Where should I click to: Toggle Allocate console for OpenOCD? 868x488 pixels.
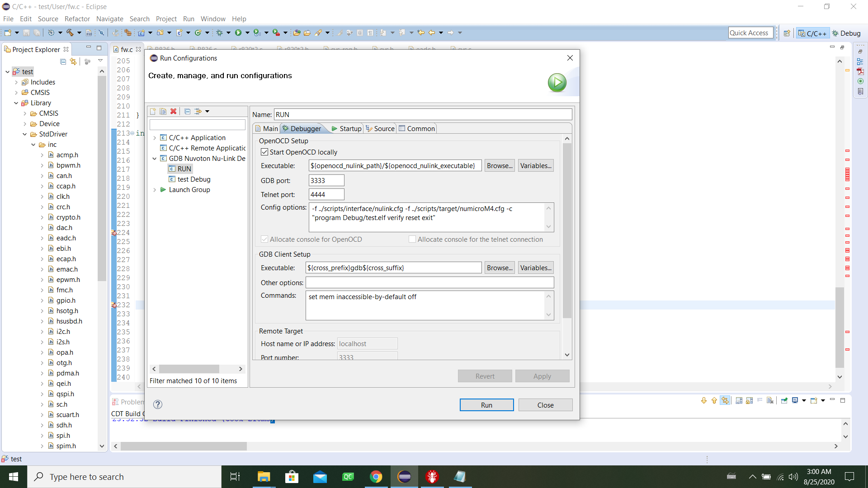click(x=264, y=239)
